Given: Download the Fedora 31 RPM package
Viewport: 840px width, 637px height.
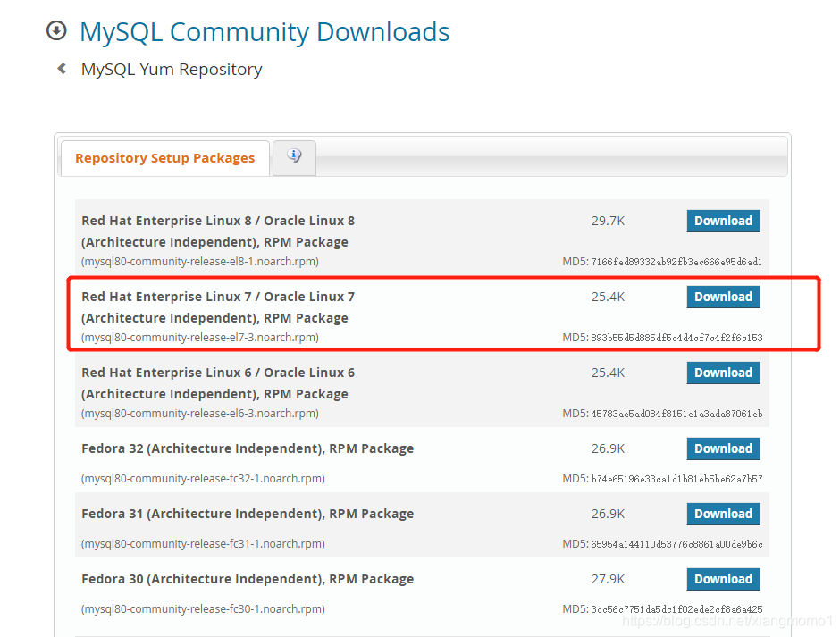Looking at the screenshot, I should coord(723,514).
